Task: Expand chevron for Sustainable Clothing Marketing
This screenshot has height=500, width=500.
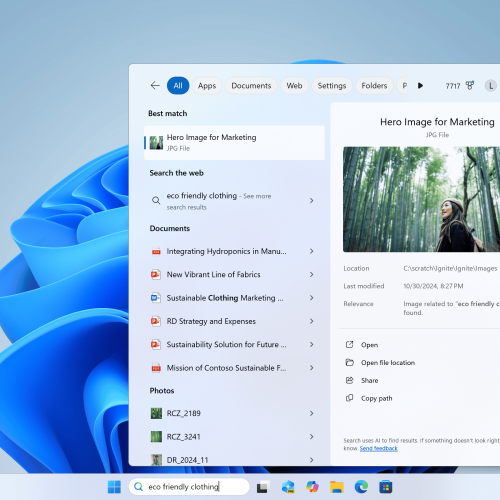Action: tap(311, 298)
